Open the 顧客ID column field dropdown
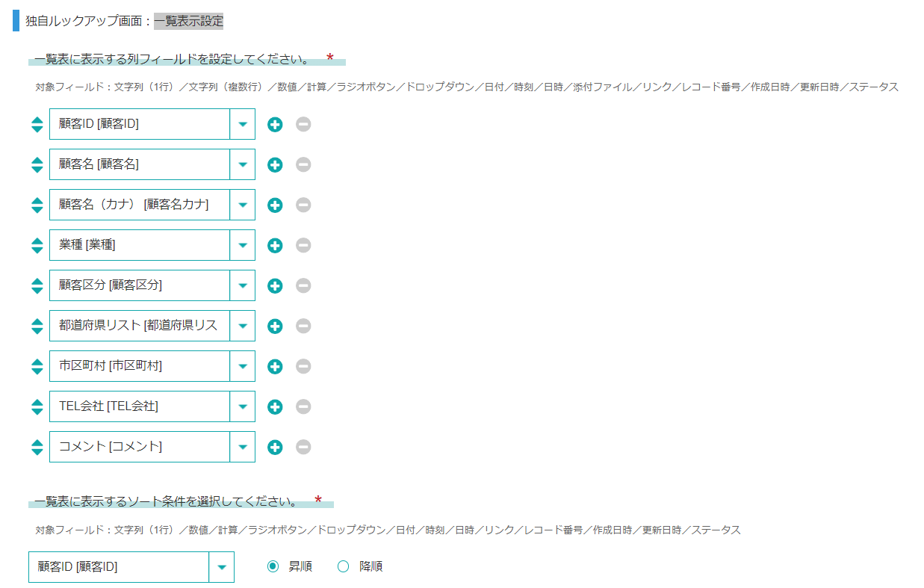This screenshot has height=588, width=924. pos(242,124)
